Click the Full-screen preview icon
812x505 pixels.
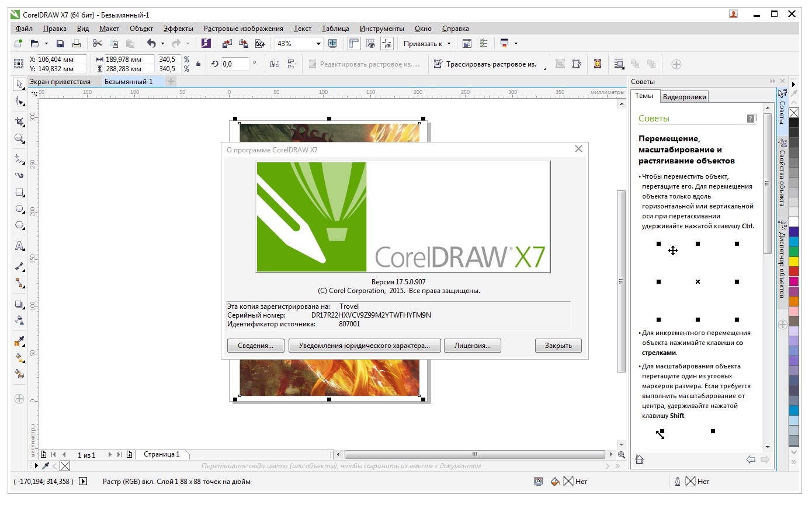pos(333,43)
